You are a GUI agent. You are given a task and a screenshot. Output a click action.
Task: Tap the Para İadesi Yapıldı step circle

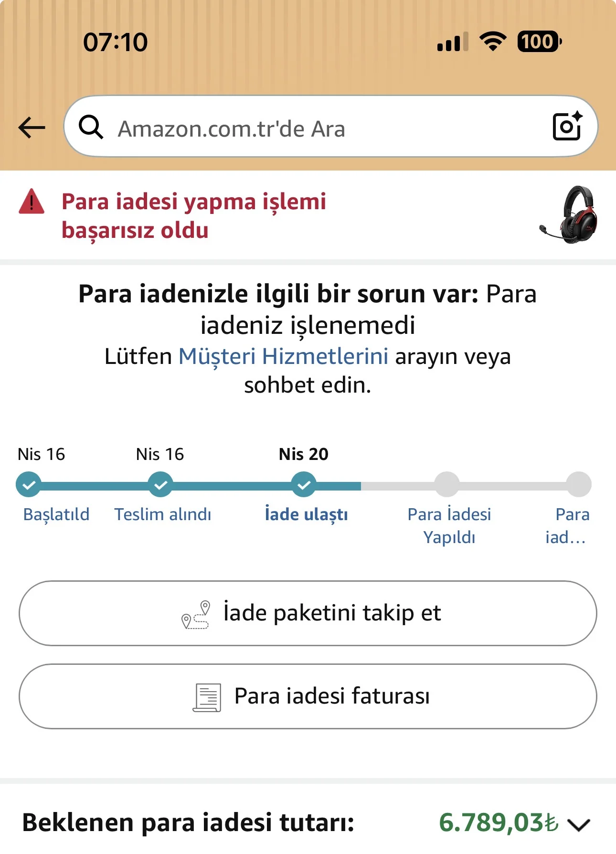(x=447, y=485)
